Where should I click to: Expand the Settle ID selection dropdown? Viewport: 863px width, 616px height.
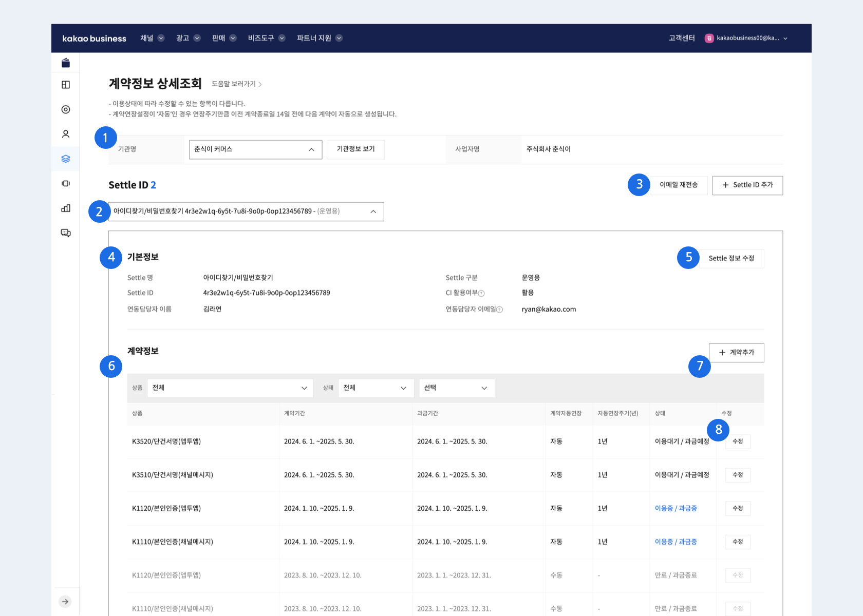tap(246, 211)
